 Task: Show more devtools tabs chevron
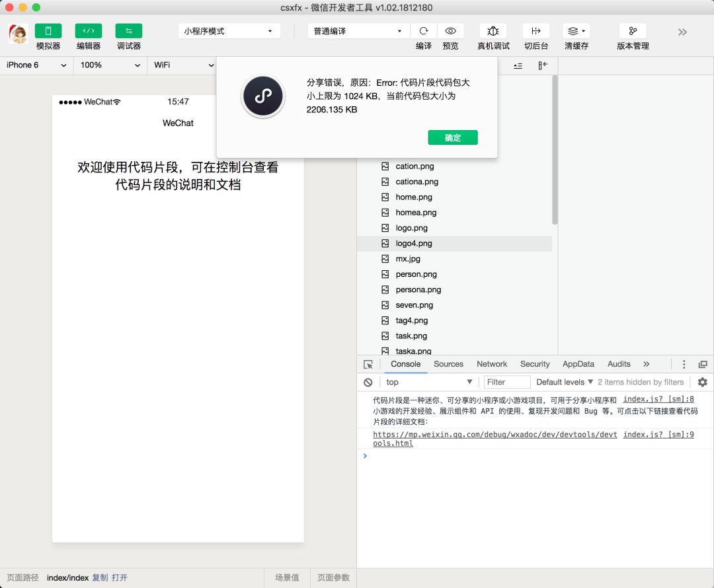[646, 364]
